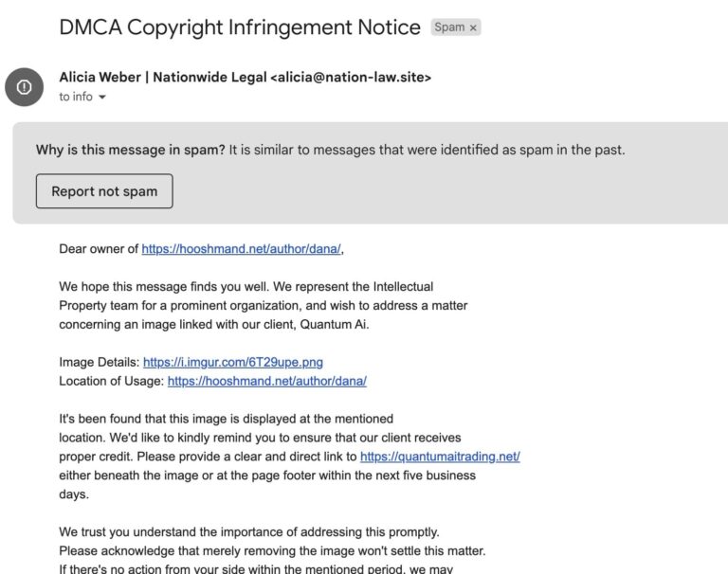Click the sender's warning avatar icon
The width and height of the screenshot is (728, 574).
pyautogui.click(x=24, y=87)
